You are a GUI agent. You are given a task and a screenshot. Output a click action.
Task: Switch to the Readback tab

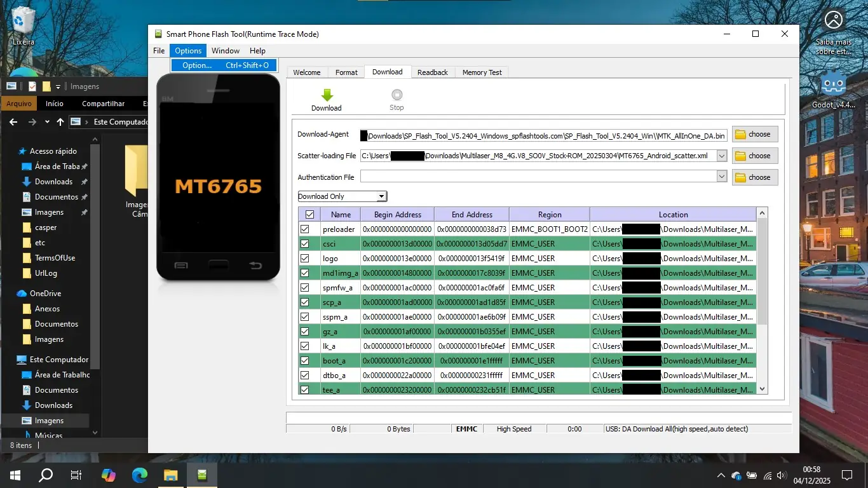tap(432, 72)
